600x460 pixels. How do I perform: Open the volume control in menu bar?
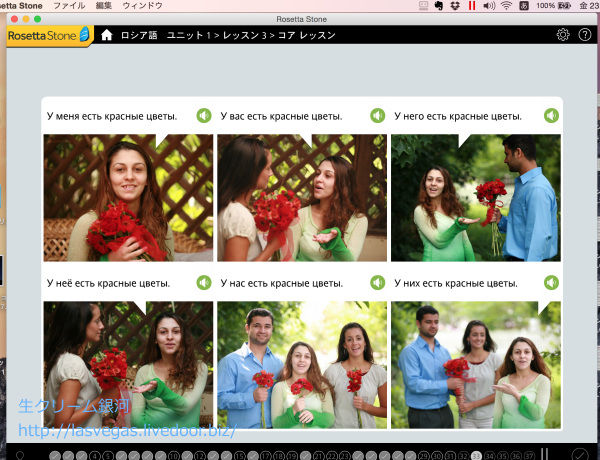[489, 5]
